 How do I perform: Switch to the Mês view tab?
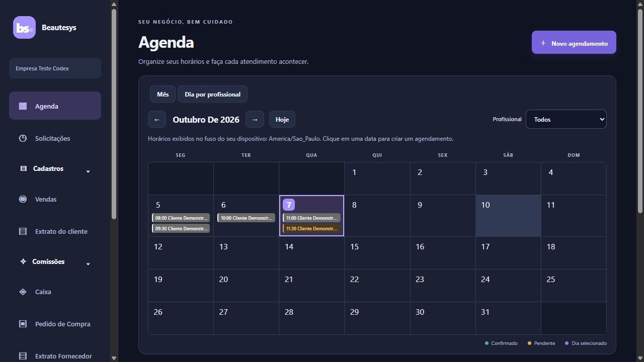coord(163,94)
